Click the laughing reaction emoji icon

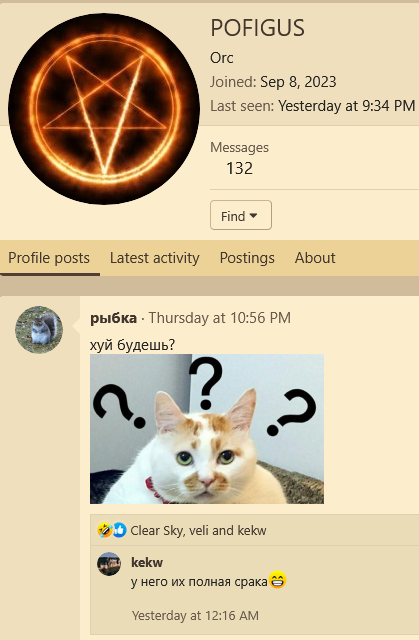click(104, 530)
